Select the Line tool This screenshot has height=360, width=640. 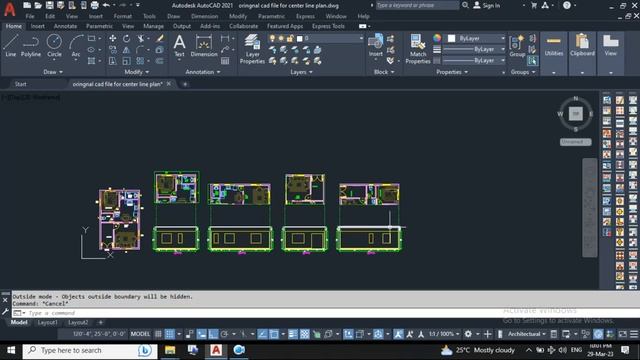coord(11,45)
